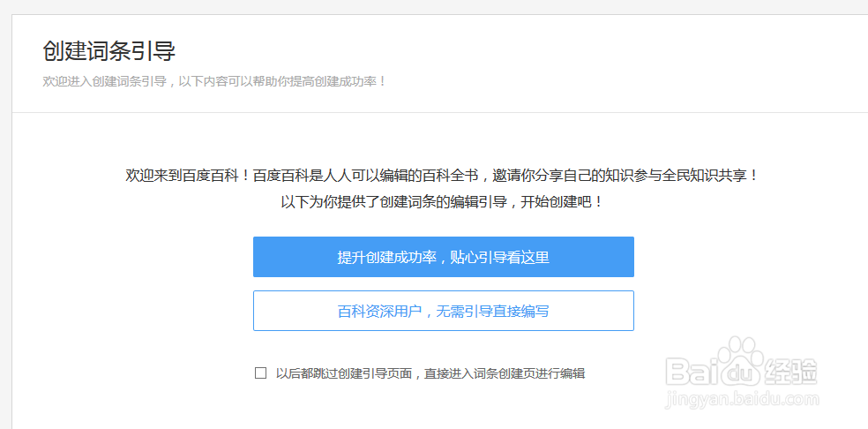Enable the skip creation guide checkbox
The height and width of the screenshot is (429, 868).
pos(260,373)
